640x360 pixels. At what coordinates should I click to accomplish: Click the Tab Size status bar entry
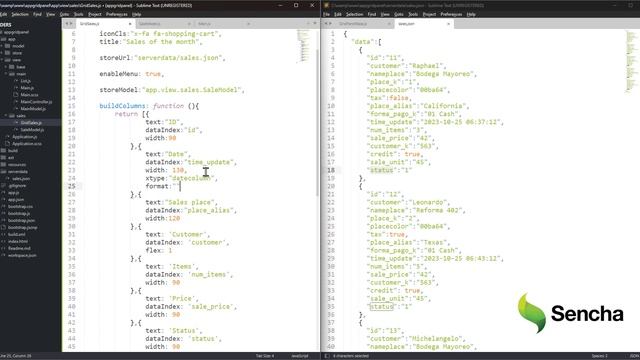264,356
